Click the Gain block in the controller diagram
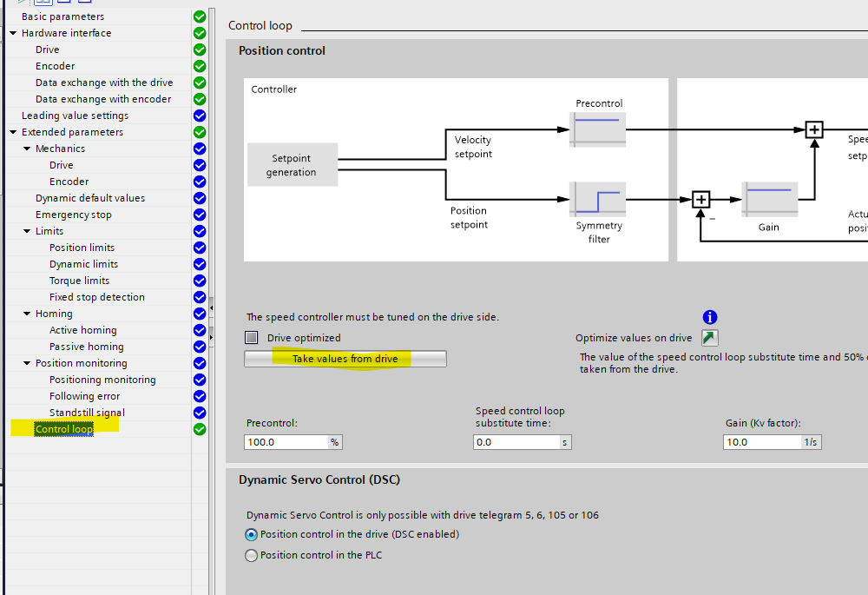 click(x=769, y=200)
